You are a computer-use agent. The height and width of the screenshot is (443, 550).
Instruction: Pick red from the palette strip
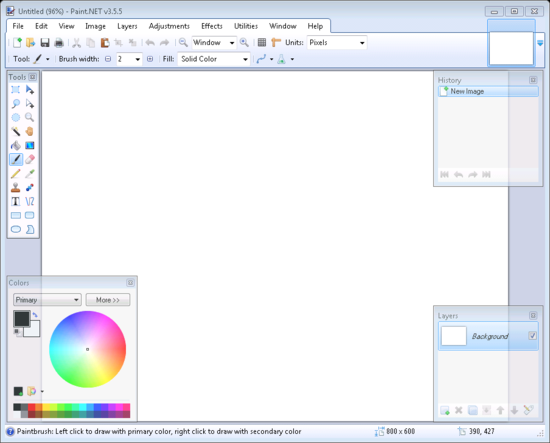point(32,407)
